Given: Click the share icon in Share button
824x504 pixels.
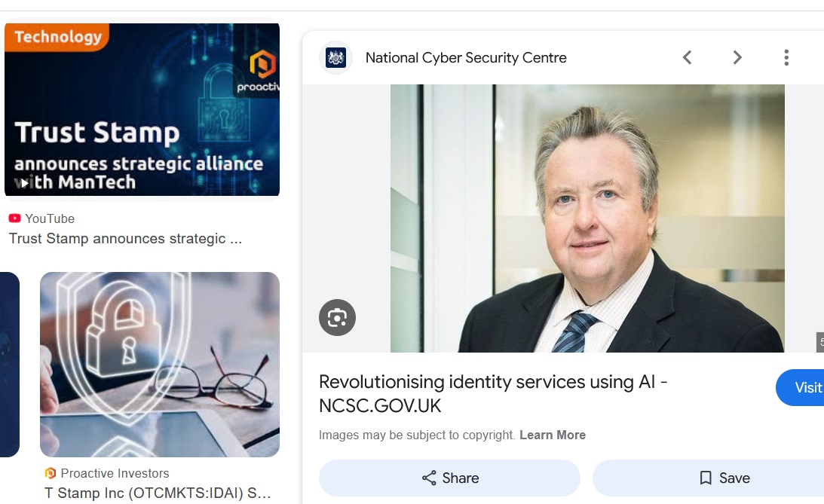Looking at the screenshot, I should [430, 478].
